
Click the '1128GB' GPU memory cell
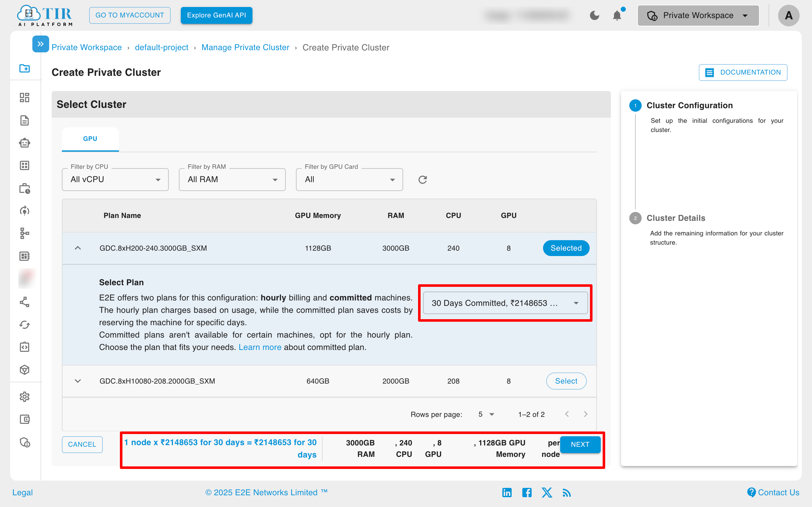[x=318, y=248]
